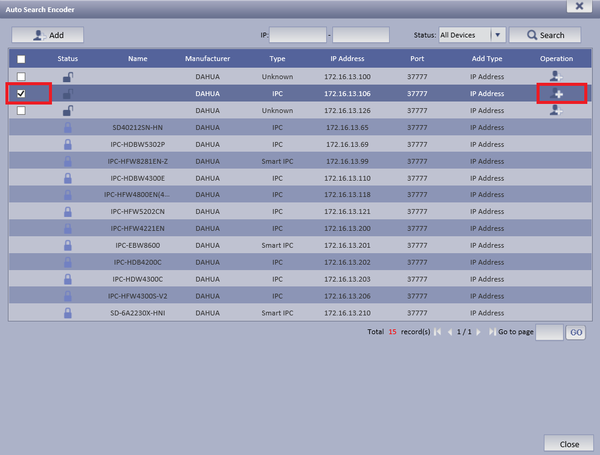This screenshot has width=600, height=455.
Task: Sort by the IP Address column header
Action: pyautogui.click(x=347, y=59)
